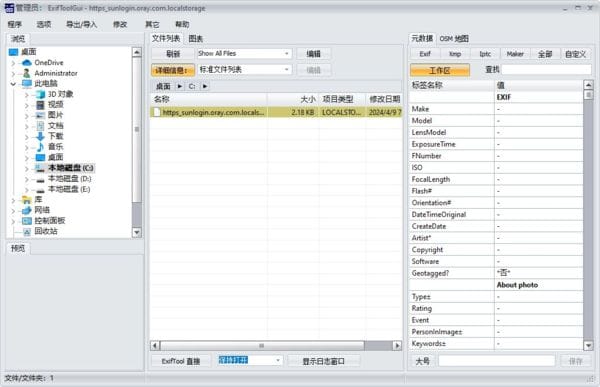Click the 网络 network icon

point(27,210)
